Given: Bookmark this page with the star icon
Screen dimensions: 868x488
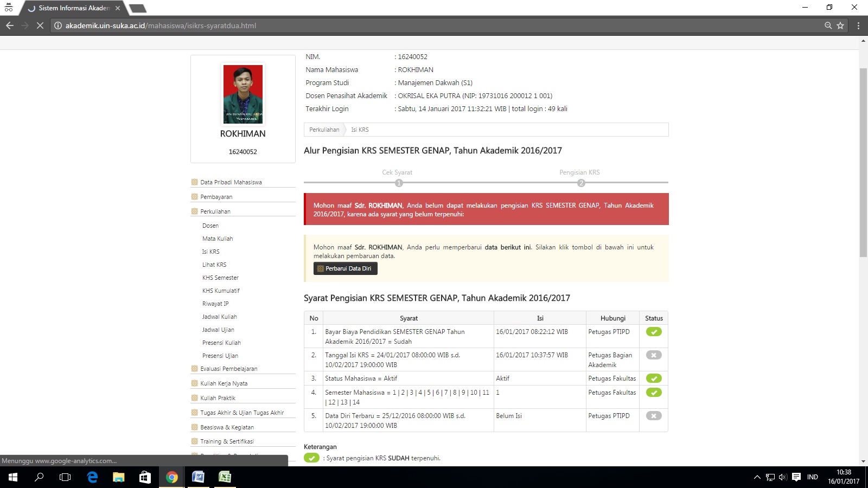Looking at the screenshot, I should [x=840, y=25].
